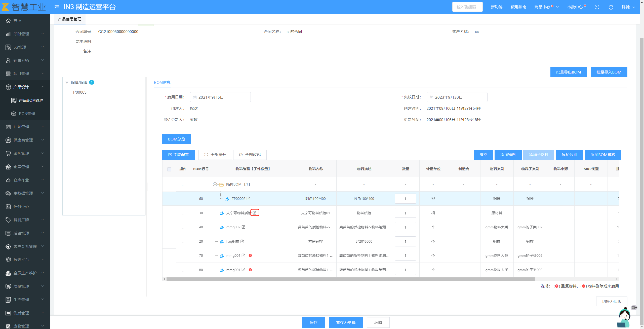Collapse sidebar using hamburger menu icon
The image size is (644, 329).
point(57,7)
